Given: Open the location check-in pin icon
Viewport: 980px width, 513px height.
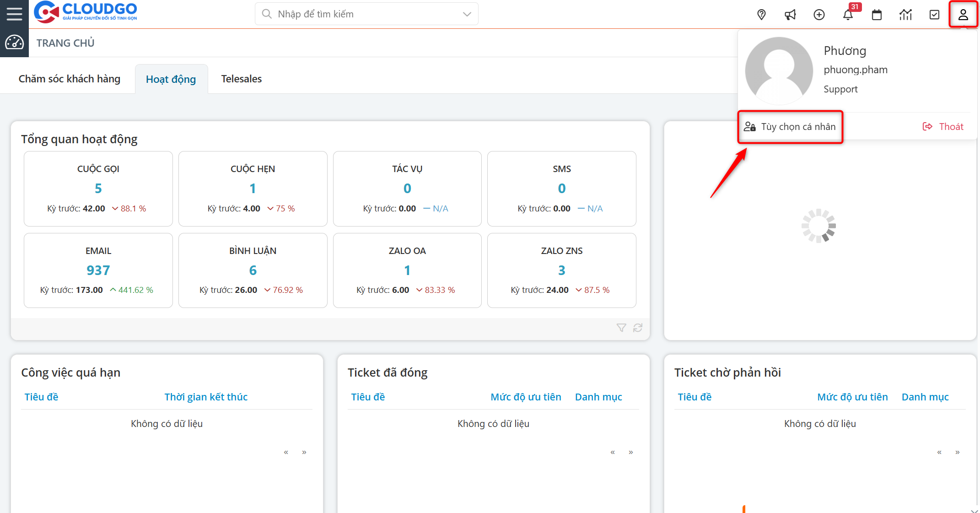Looking at the screenshot, I should point(761,15).
